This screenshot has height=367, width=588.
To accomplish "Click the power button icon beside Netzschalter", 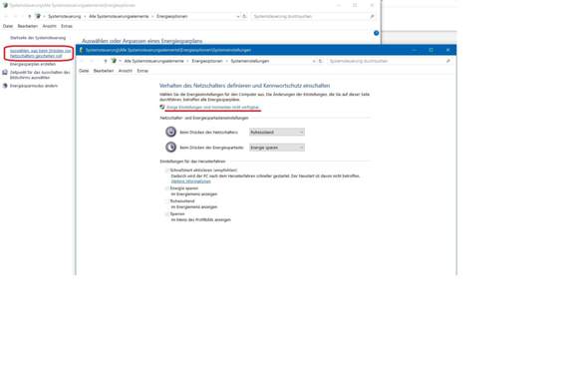I will (171, 132).
